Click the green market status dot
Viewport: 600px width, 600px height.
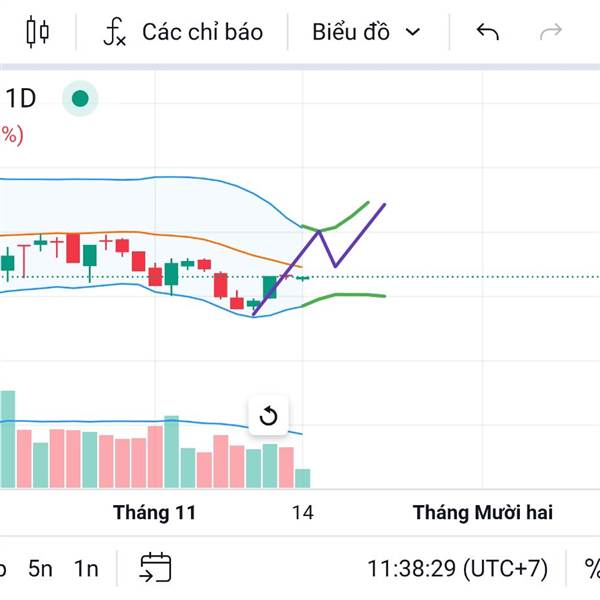pyautogui.click(x=80, y=98)
